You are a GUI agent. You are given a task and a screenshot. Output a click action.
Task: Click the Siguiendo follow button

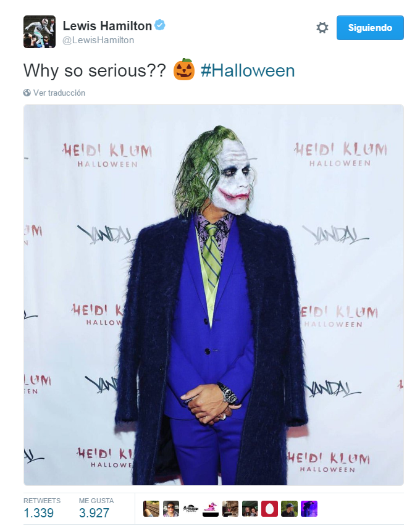tap(370, 28)
